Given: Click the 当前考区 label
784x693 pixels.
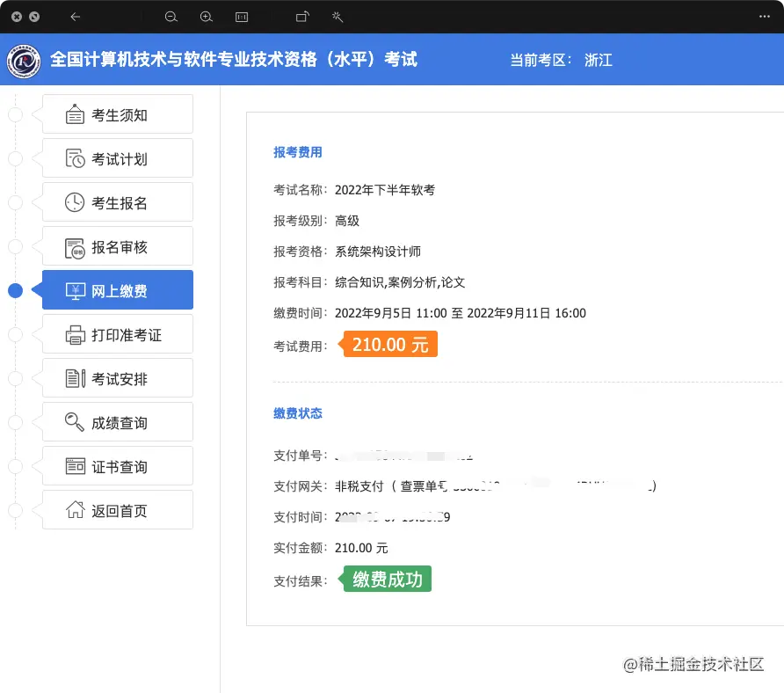Looking at the screenshot, I should pyautogui.click(x=540, y=60).
